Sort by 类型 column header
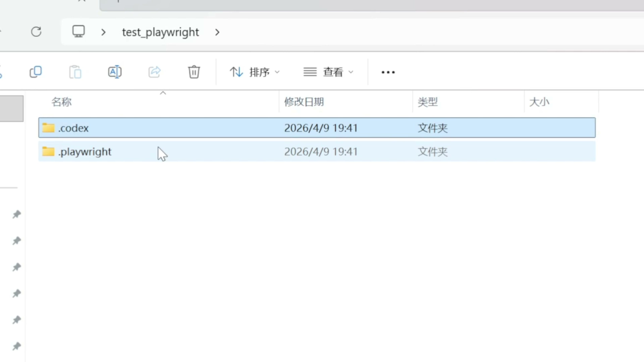This screenshot has height=362, width=644. click(427, 102)
